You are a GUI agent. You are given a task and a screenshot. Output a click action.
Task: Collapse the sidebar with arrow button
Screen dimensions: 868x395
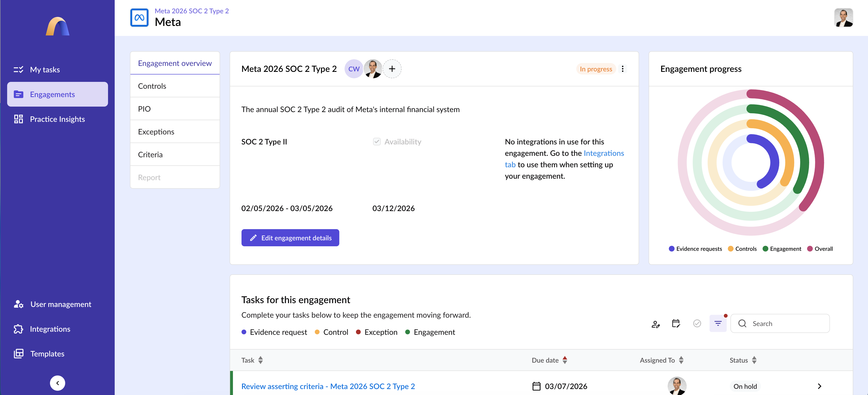click(x=58, y=383)
